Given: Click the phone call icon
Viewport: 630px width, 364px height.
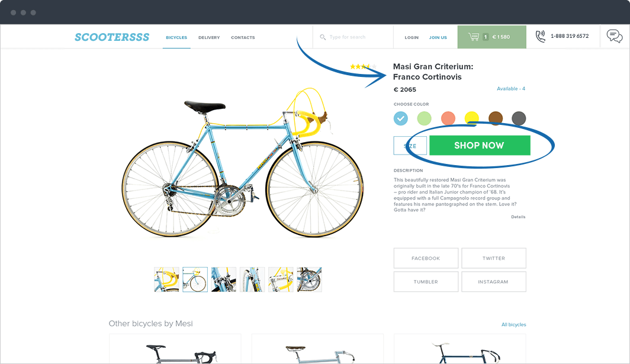Looking at the screenshot, I should 541,36.
